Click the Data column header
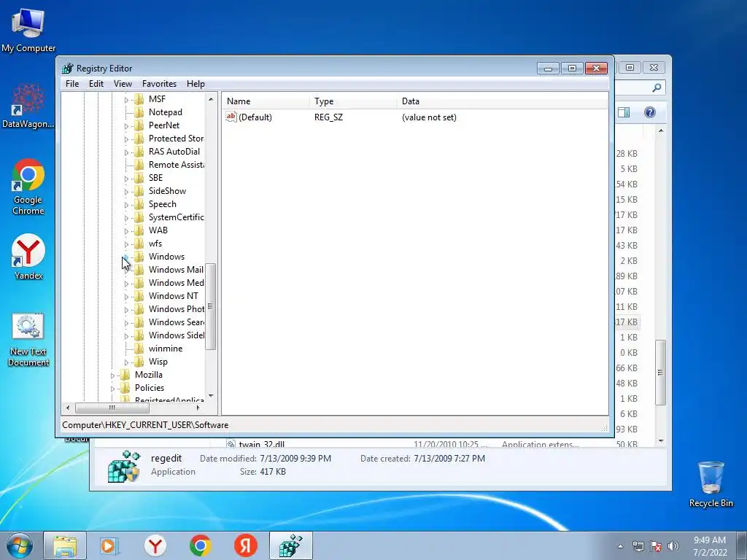The height and width of the screenshot is (560, 747). click(502, 101)
